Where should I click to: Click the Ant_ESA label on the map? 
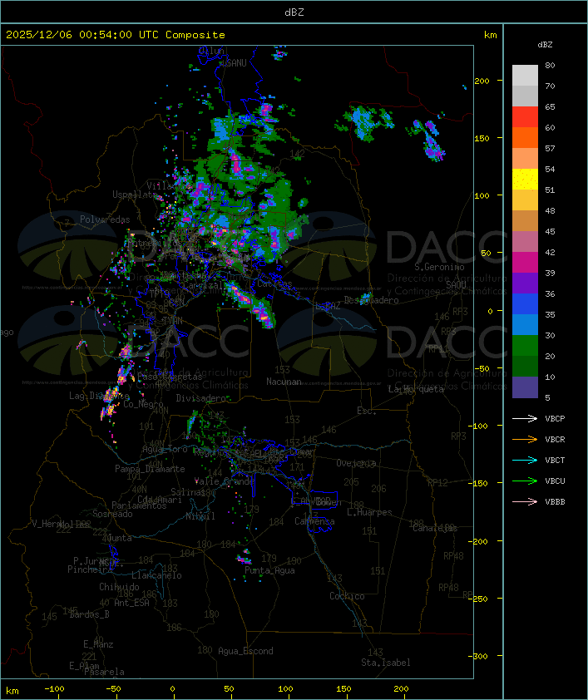[x=131, y=603]
